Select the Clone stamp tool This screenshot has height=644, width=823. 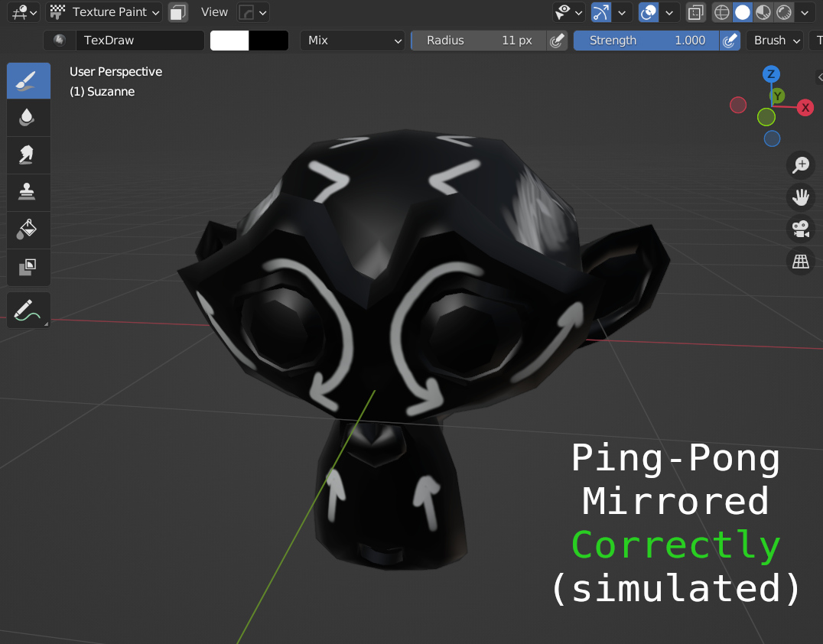[x=28, y=193]
